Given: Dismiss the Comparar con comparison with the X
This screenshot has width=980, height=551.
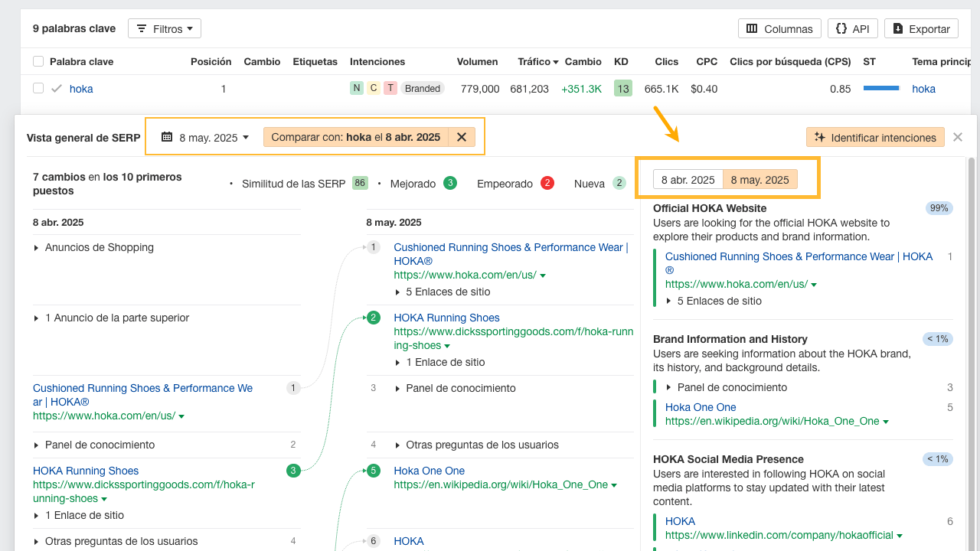Looking at the screenshot, I should pos(462,137).
